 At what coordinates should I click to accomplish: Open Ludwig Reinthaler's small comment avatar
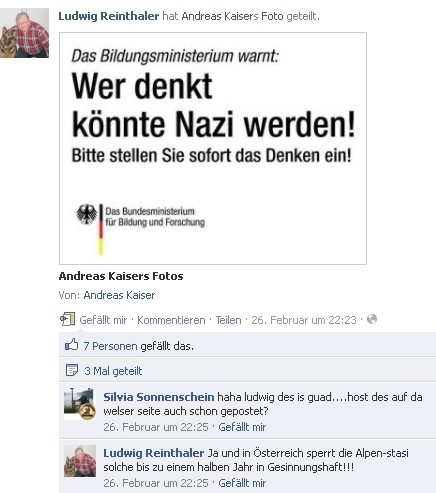pyautogui.click(x=80, y=461)
